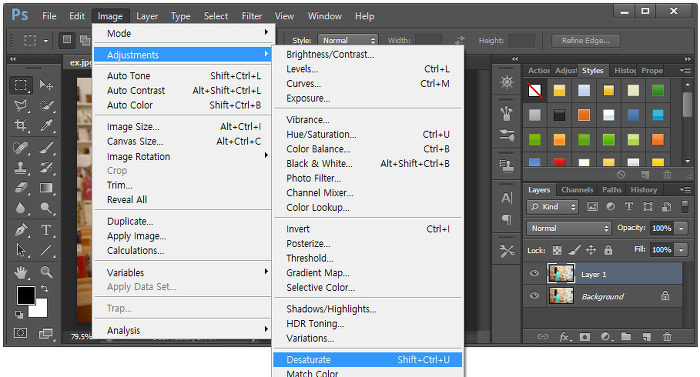700x377 pixels.
Task: Choose Auto Tone command
Action: point(183,75)
